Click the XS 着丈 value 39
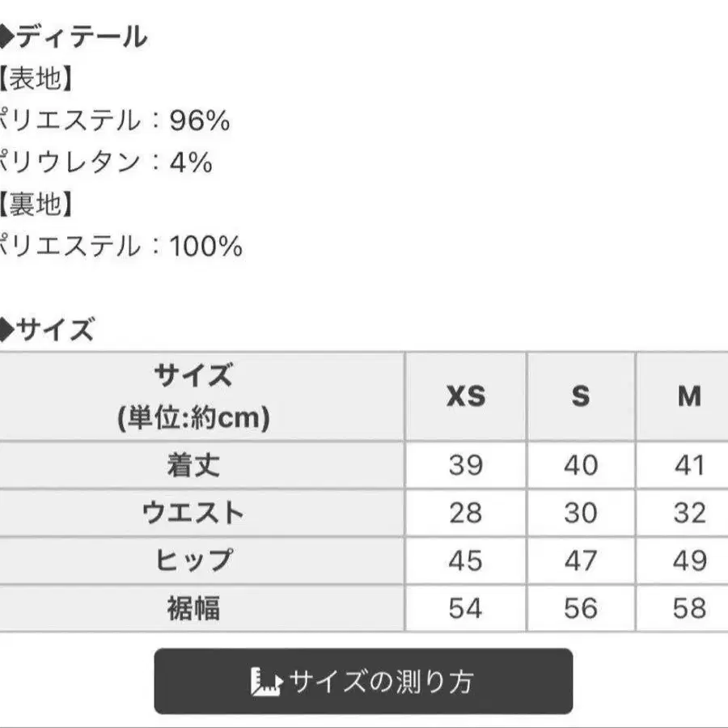This screenshot has height=728, width=728. [466, 465]
